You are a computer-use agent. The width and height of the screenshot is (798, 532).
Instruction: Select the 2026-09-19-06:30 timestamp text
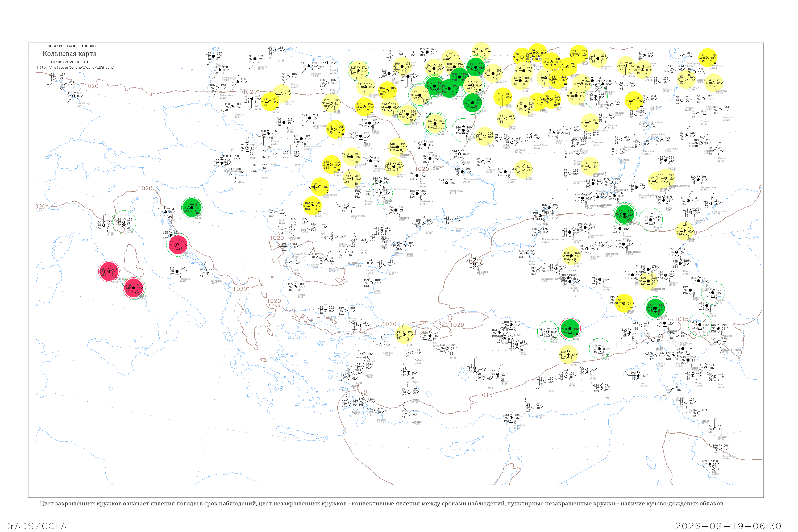click(728, 526)
